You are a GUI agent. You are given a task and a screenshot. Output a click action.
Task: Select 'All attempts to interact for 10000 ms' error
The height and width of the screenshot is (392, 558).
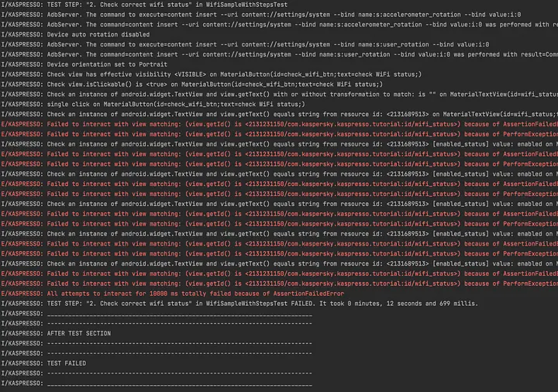(x=173, y=294)
